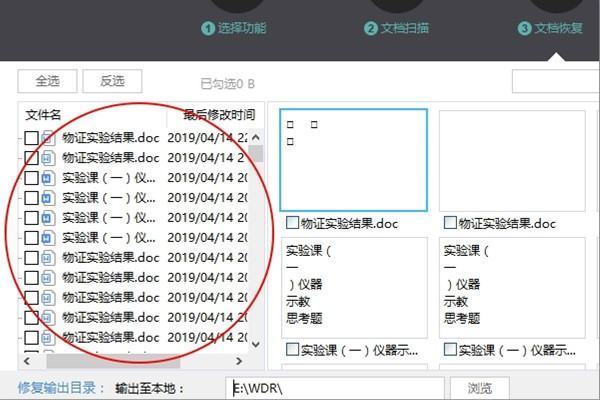Open the right 实验课（一）仪器示教 preview thumbnail
The image size is (600, 400).
512,288
